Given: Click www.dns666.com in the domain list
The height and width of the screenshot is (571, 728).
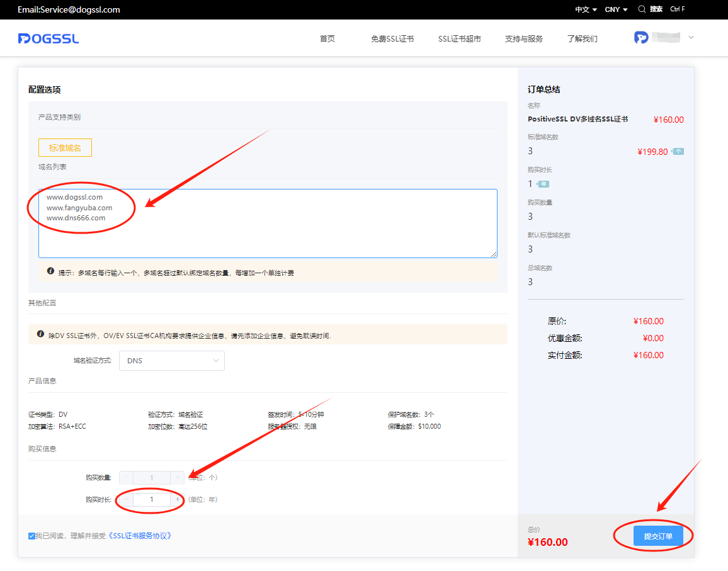Looking at the screenshot, I should [x=76, y=218].
